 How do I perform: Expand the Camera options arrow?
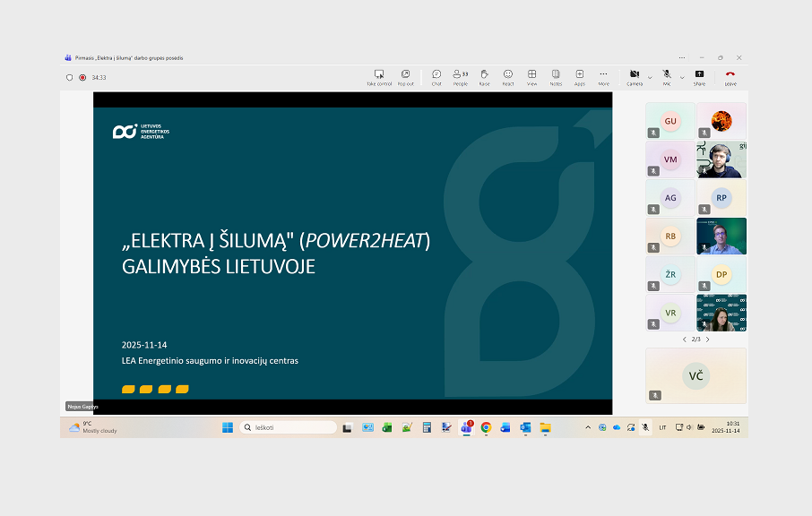click(x=650, y=77)
